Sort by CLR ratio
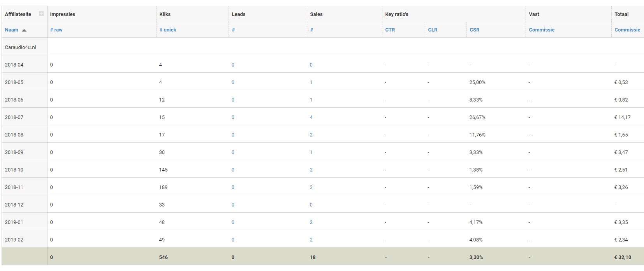Viewport: 644px width, 271px height. point(433,30)
